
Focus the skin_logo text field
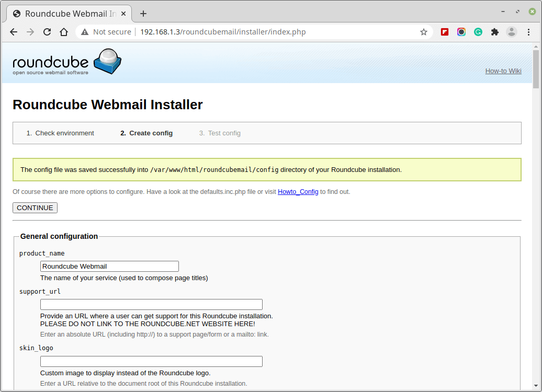(x=151, y=361)
